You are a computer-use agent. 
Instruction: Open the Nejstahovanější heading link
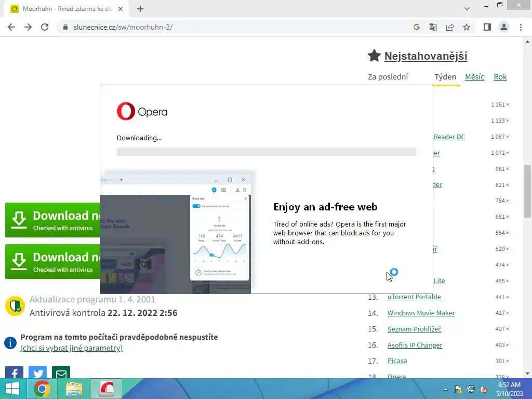[425, 56]
